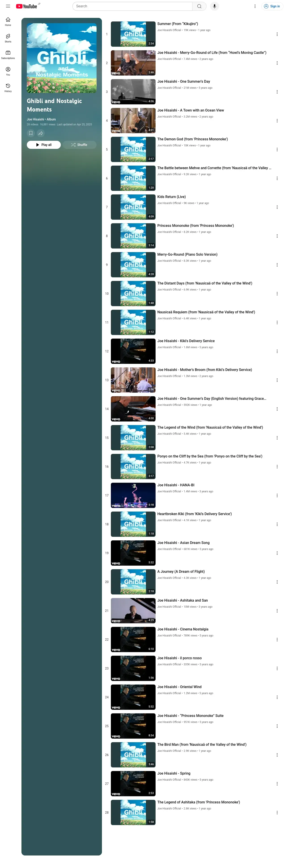Go to the YouTube logo home

tap(27, 6)
